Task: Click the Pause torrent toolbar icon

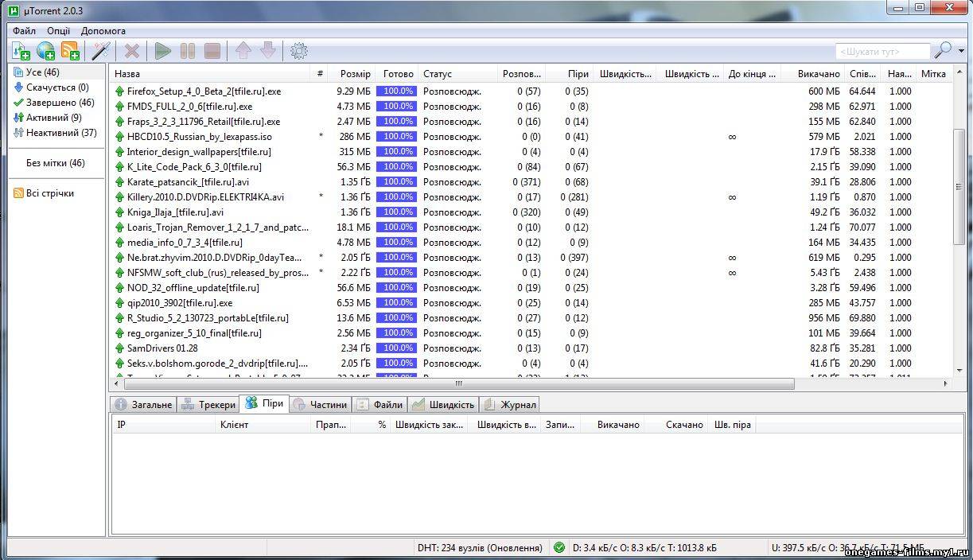Action: point(188,51)
